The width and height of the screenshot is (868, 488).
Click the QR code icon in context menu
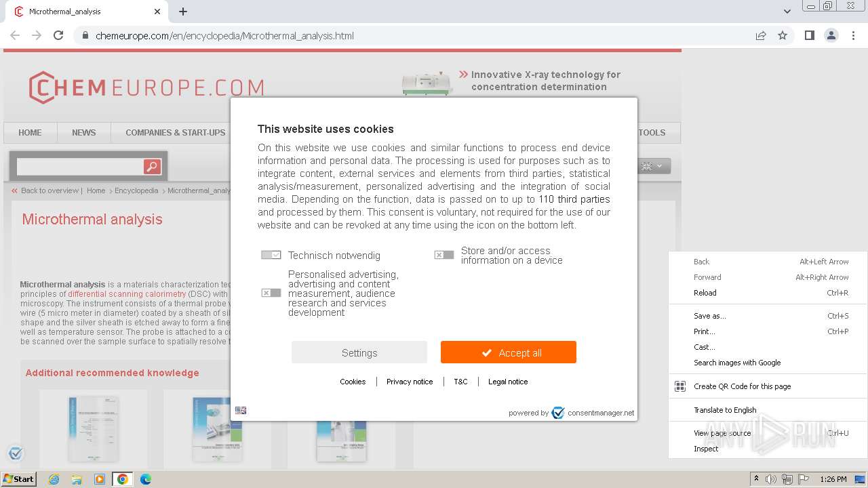[680, 386]
